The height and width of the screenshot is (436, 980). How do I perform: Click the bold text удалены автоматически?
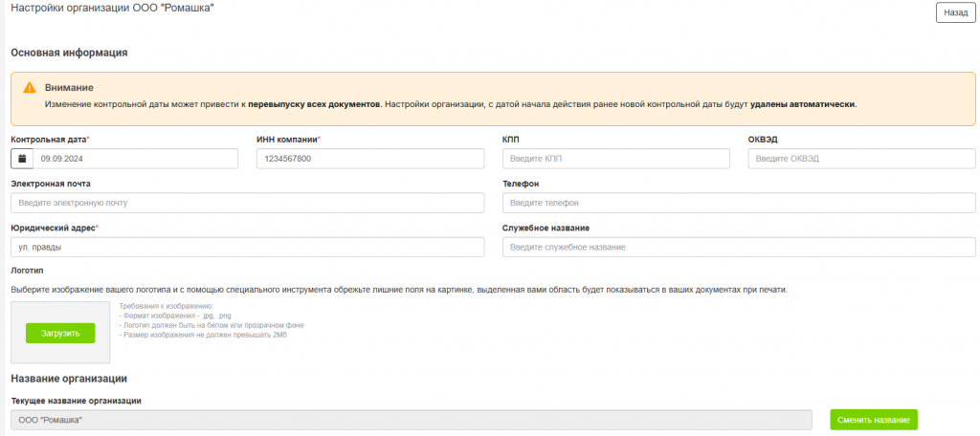click(x=803, y=104)
